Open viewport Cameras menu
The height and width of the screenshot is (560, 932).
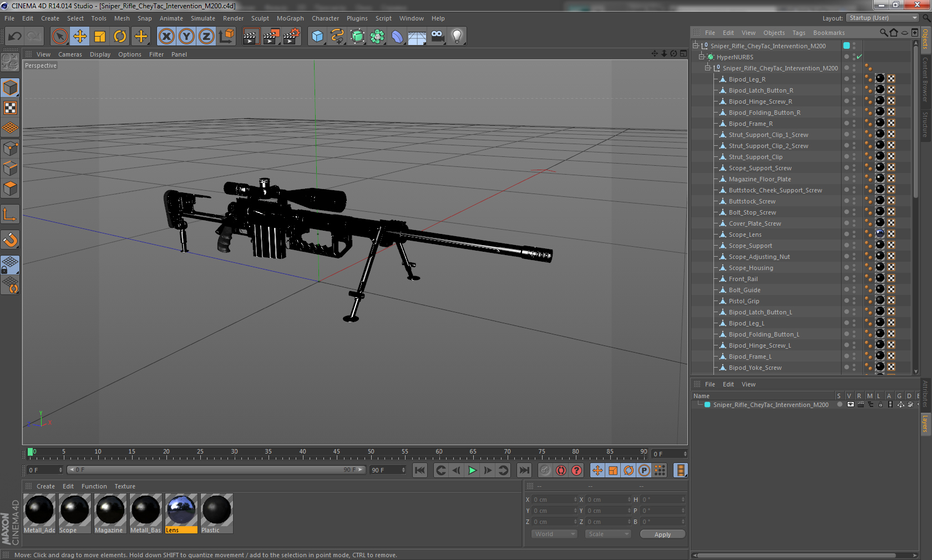(70, 54)
